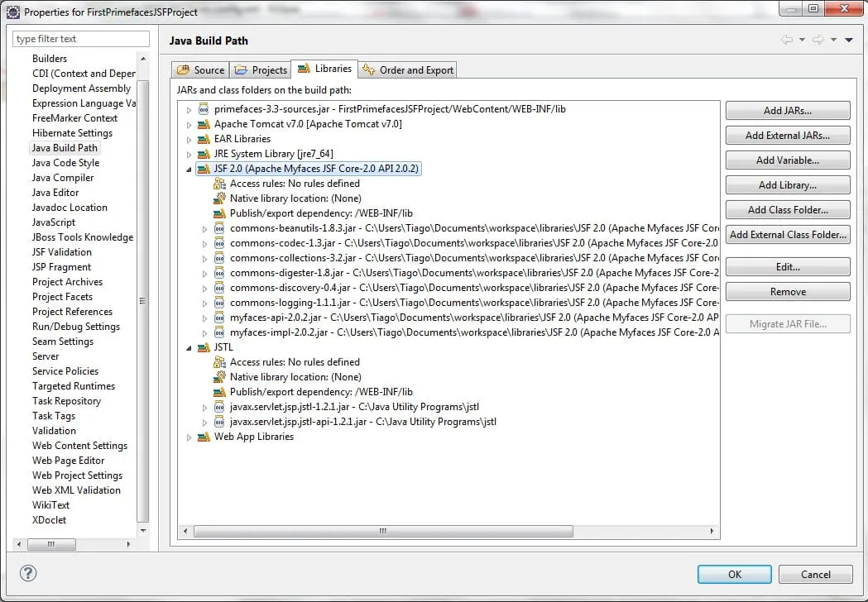
Task: Collapse the JSTL library node
Action: pyautogui.click(x=189, y=347)
